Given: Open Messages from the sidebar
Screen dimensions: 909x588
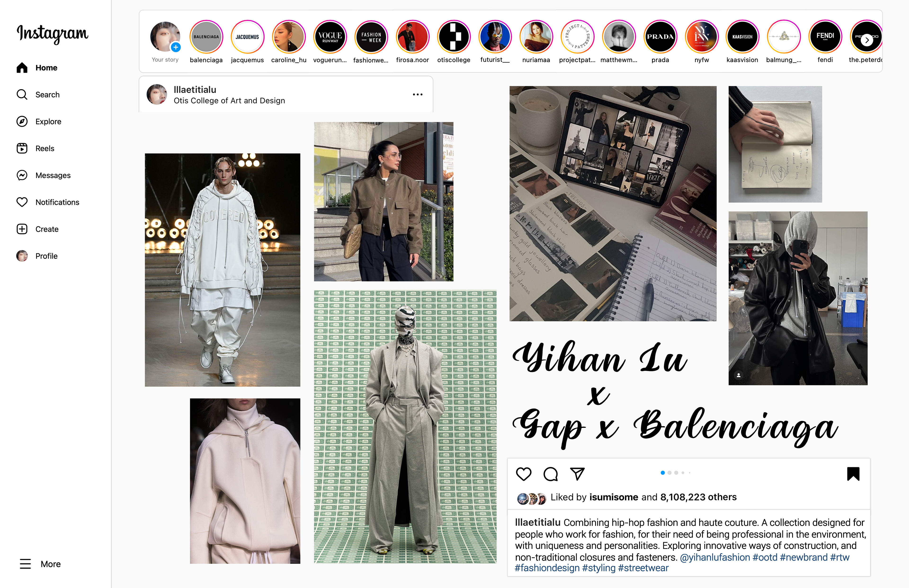Looking at the screenshot, I should [44, 175].
